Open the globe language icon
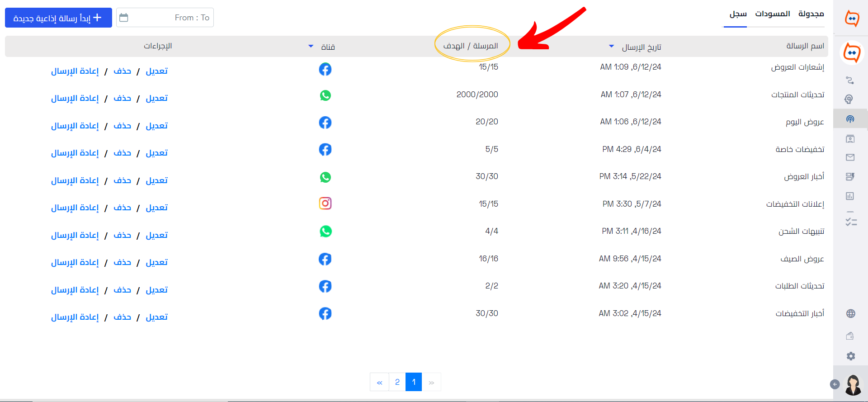 pyautogui.click(x=851, y=313)
